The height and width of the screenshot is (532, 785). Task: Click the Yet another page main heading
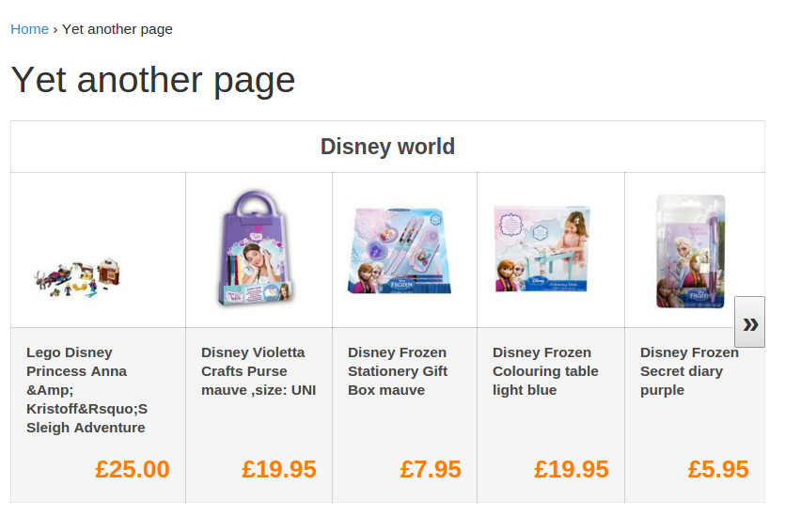click(x=153, y=80)
